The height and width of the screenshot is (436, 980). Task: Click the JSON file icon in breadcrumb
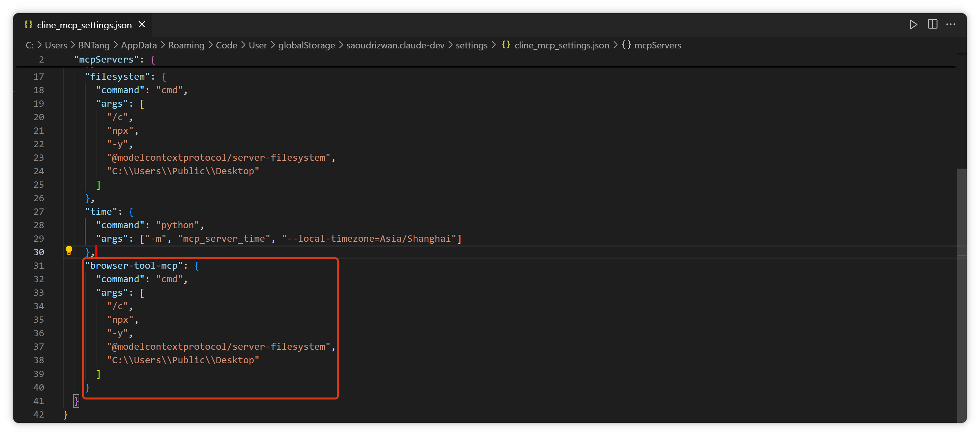pos(505,45)
